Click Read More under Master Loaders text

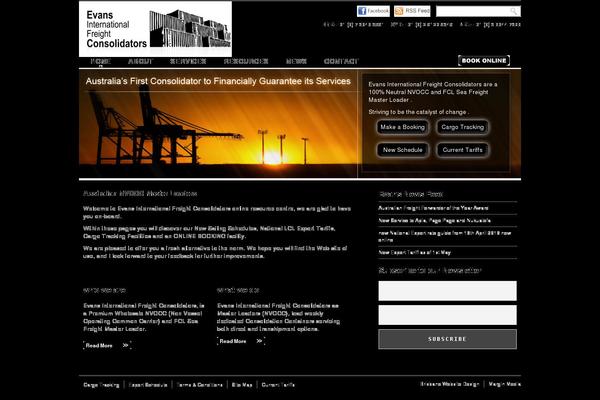pos(241,341)
